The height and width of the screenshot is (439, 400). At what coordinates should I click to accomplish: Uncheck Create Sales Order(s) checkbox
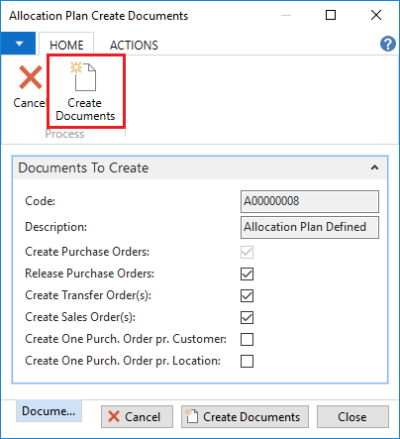coord(247,317)
